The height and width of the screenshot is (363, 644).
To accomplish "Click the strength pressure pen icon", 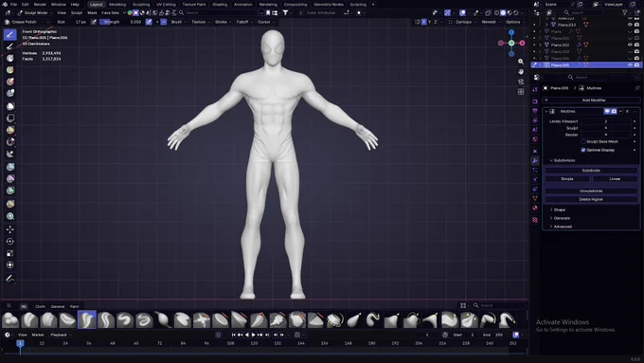I will [149, 22].
